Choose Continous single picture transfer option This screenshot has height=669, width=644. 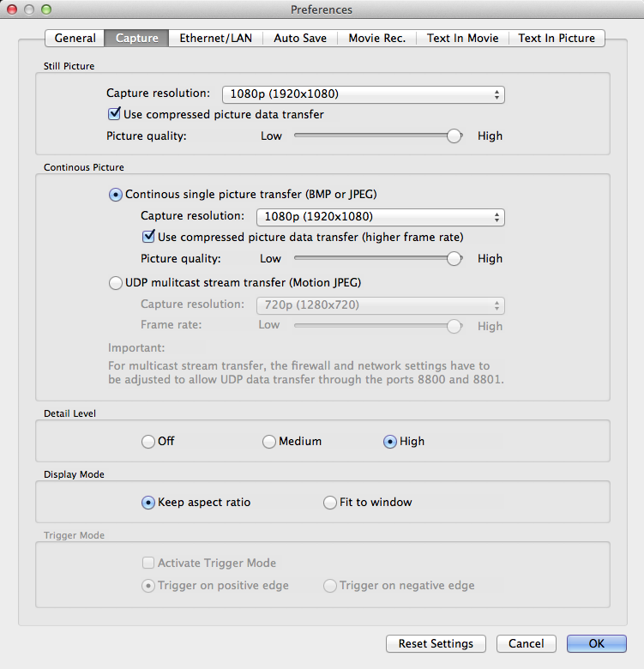(116, 195)
